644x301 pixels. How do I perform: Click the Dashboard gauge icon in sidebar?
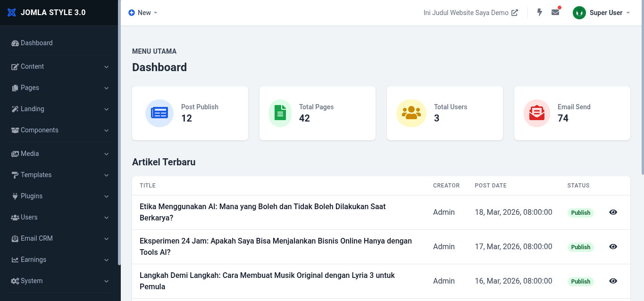[15, 43]
